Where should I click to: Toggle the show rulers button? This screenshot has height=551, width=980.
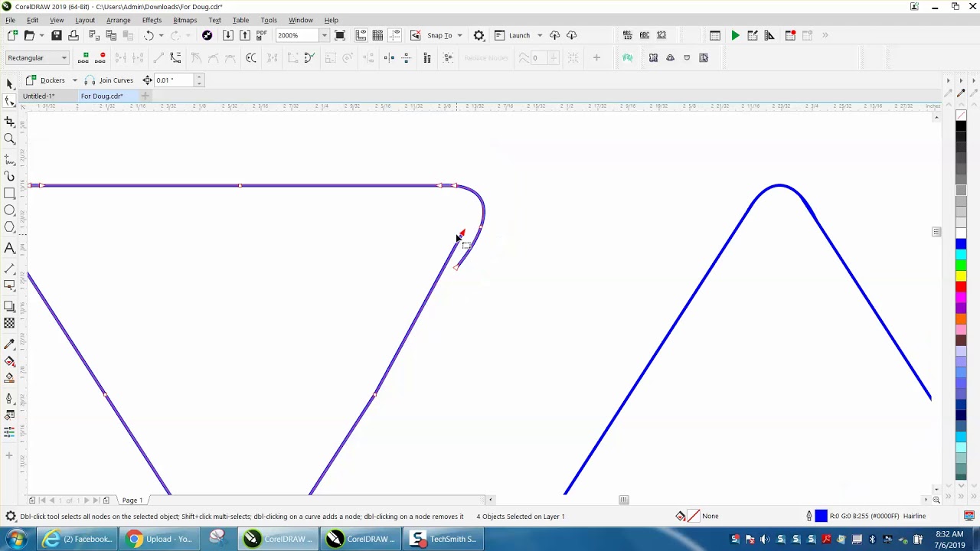(x=361, y=35)
